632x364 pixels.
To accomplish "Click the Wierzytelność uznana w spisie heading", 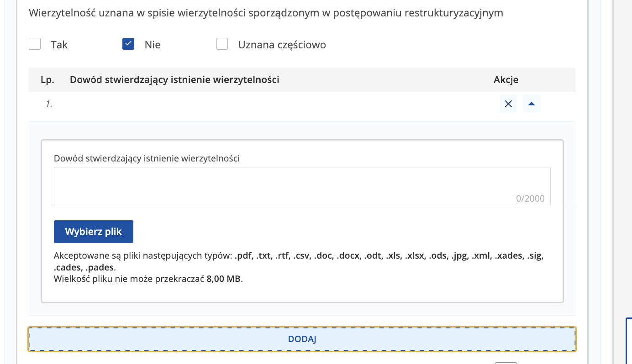I will tap(266, 13).
